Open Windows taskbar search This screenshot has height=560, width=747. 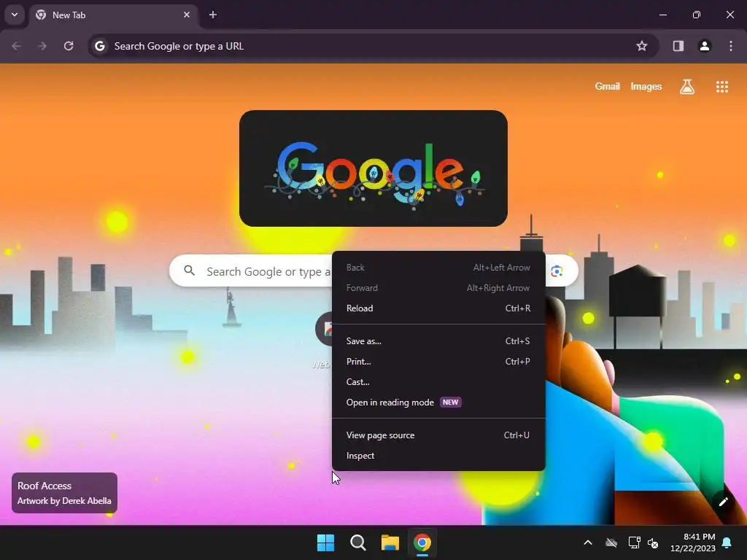click(357, 542)
